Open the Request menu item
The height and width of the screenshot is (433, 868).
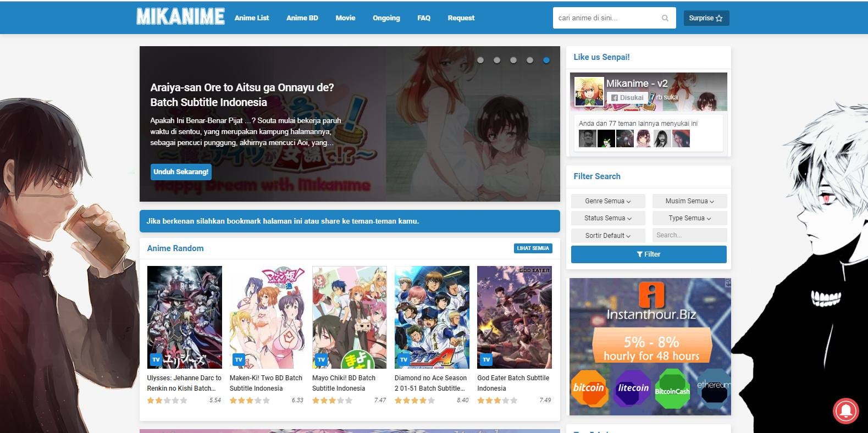(x=461, y=18)
